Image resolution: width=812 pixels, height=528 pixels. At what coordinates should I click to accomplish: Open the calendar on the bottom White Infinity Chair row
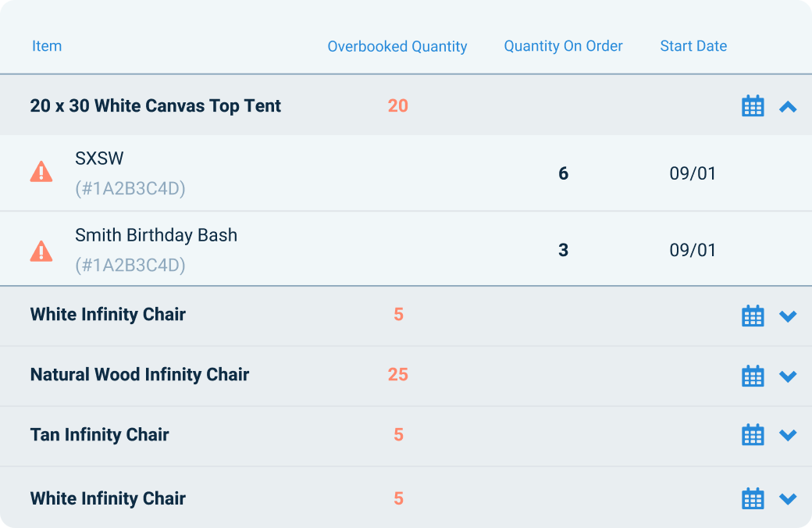click(752, 498)
